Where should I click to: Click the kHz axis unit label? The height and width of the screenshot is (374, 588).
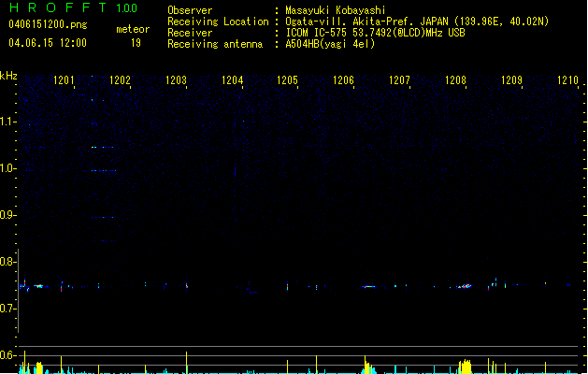(8, 76)
